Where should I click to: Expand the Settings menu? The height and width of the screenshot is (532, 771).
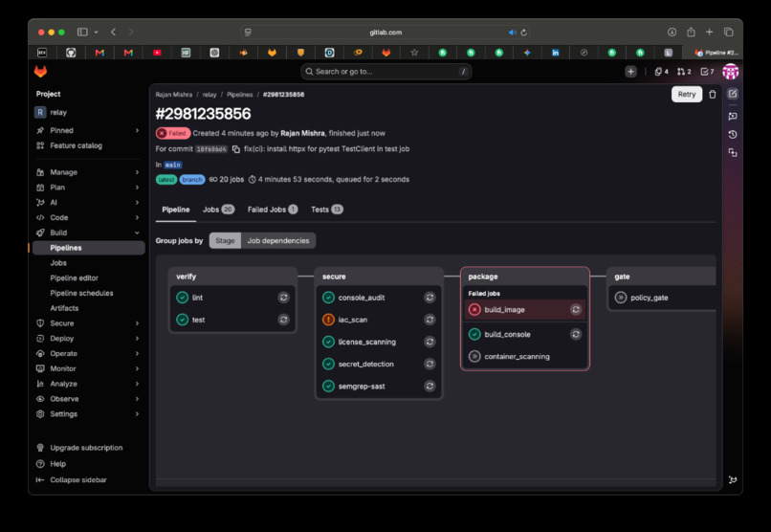click(89, 414)
